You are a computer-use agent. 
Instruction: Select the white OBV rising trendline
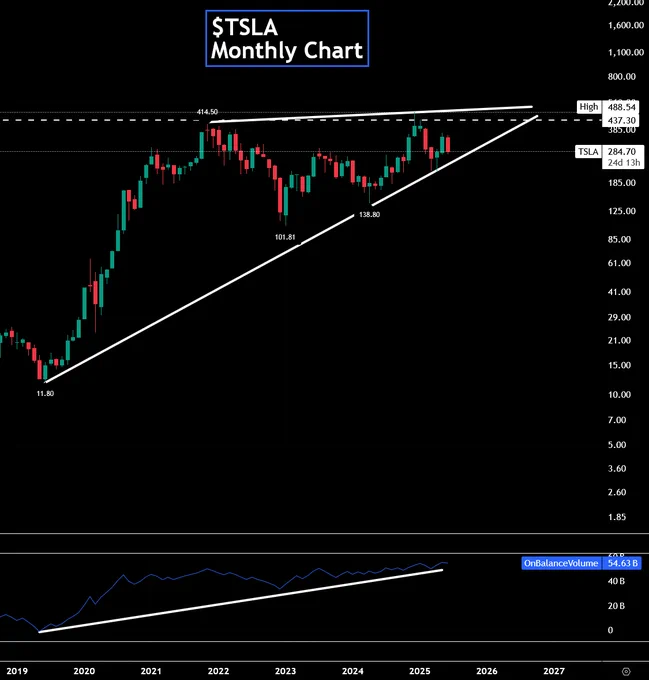241,601
